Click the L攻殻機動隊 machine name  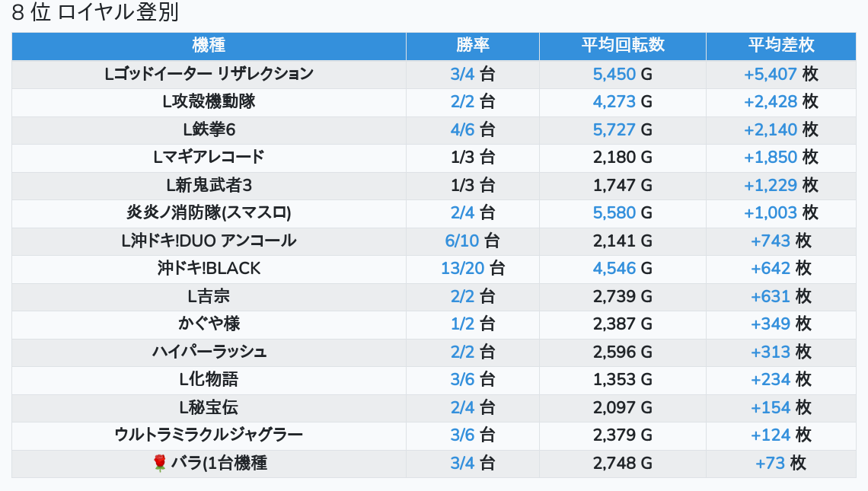point(209,102)
